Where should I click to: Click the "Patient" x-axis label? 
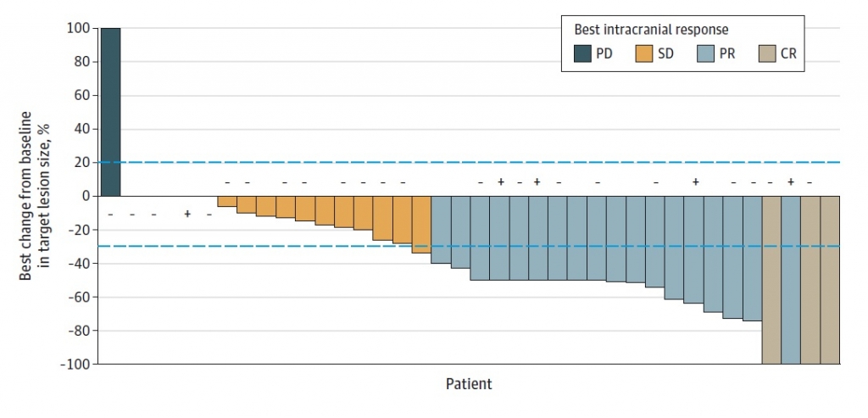[469, 384]
